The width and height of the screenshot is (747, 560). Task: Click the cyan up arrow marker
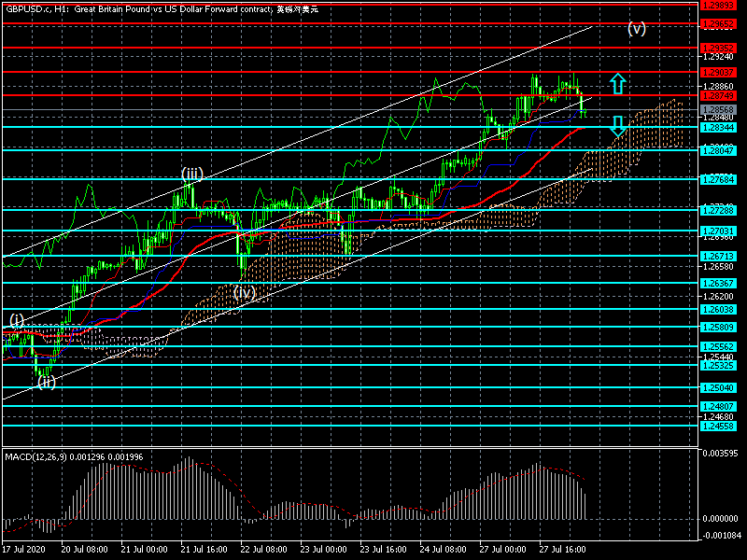617,84
